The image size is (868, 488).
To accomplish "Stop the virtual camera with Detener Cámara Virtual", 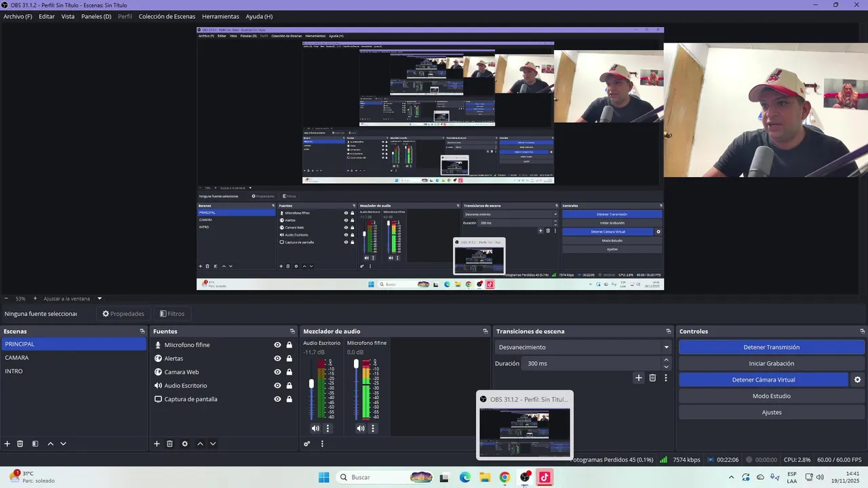I will click(x=764, y=380).
